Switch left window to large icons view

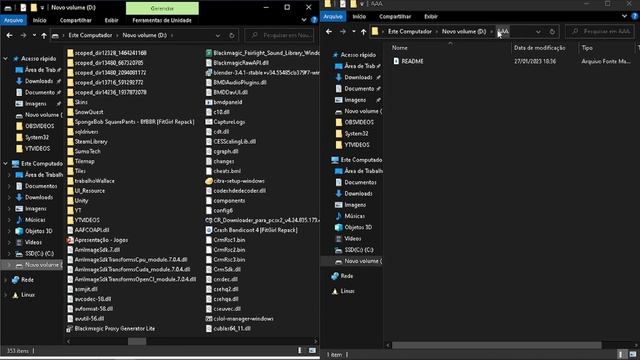point(312,351)
